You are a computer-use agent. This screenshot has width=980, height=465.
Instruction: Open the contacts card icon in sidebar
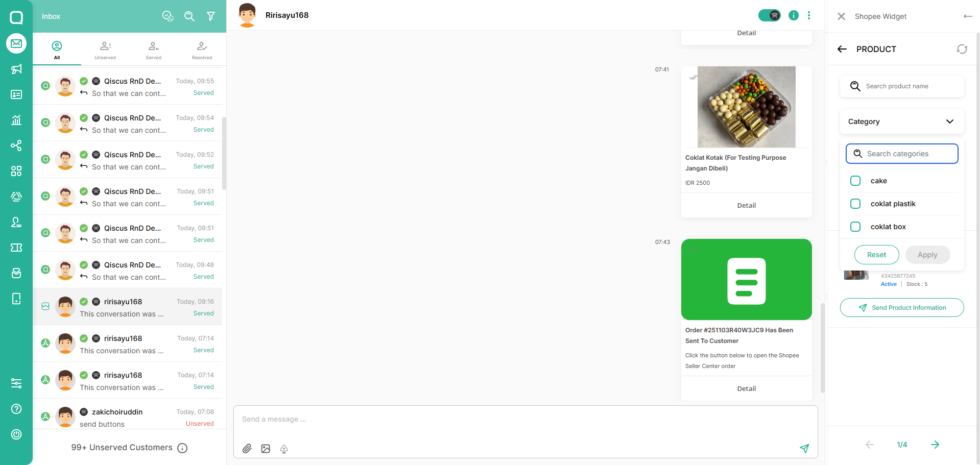(16, 94)
